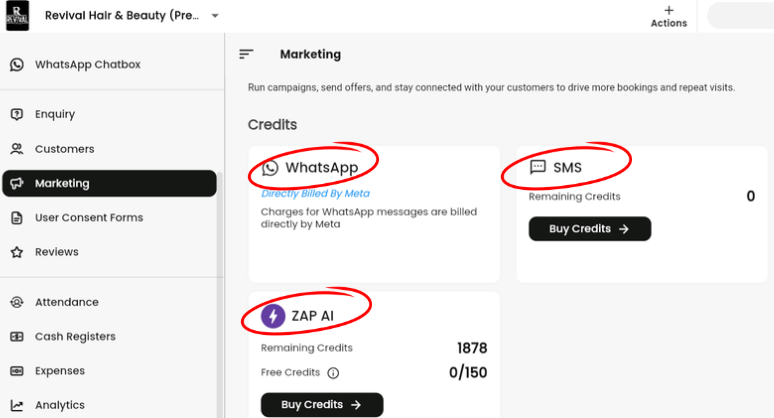Click the Customers people icon
The image size is (774, 418).
(x=17, y=149)
